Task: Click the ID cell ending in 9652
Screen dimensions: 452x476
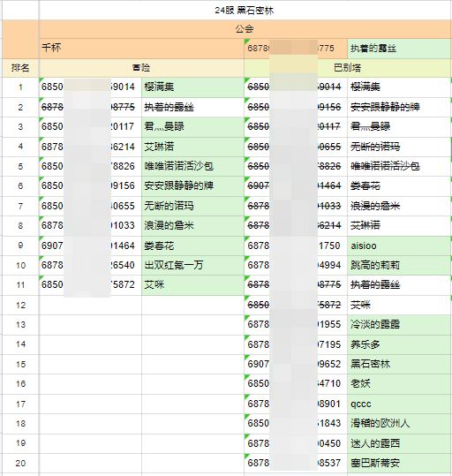Action: 296,364
